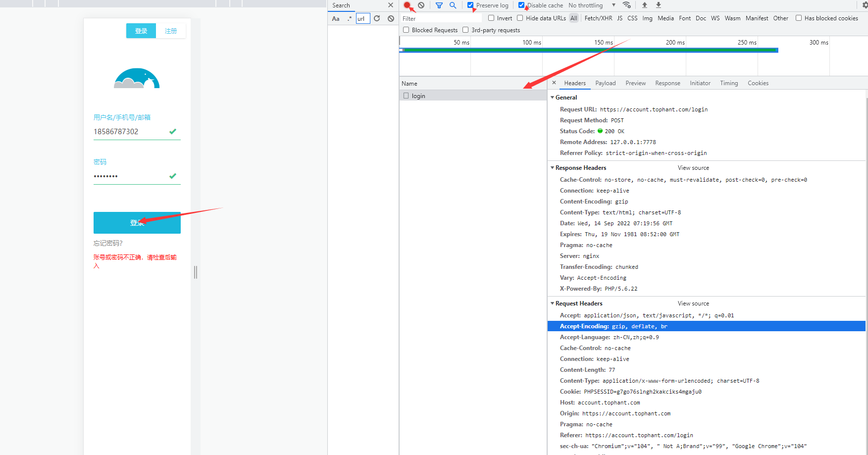Filter requests by WS
Screen dimensions: 868x455
tap(715, 18)
